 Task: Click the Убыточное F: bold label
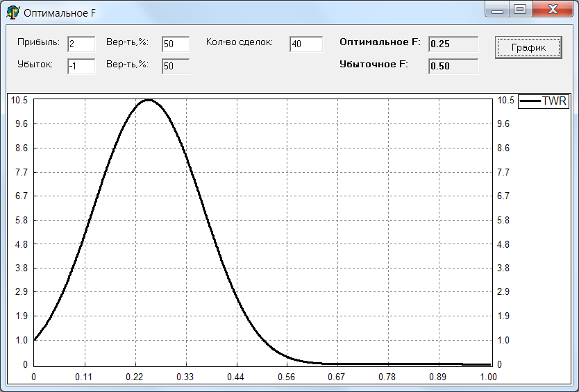pyautogui.click(x=374, y=65)
